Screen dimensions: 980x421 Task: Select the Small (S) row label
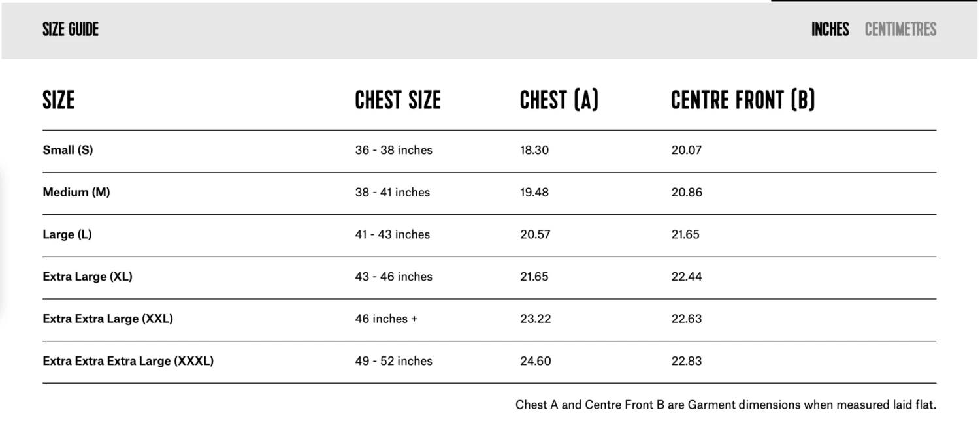(x=68, y=150)
